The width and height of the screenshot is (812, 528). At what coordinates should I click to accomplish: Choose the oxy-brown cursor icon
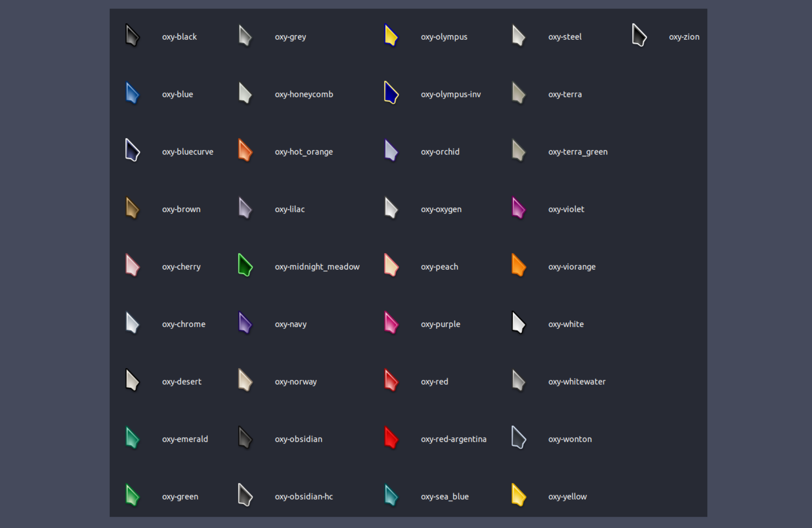coord(132,208)
